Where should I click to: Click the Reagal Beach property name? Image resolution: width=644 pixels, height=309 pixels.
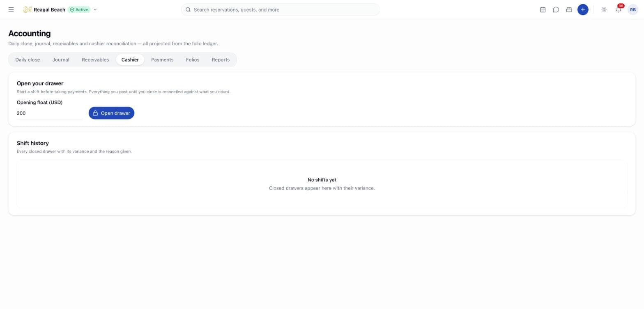pos(49,9)
